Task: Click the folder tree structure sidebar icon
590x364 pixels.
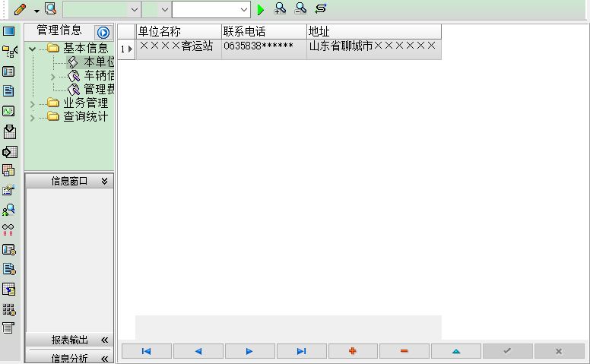Action: [x=9, y=52]
